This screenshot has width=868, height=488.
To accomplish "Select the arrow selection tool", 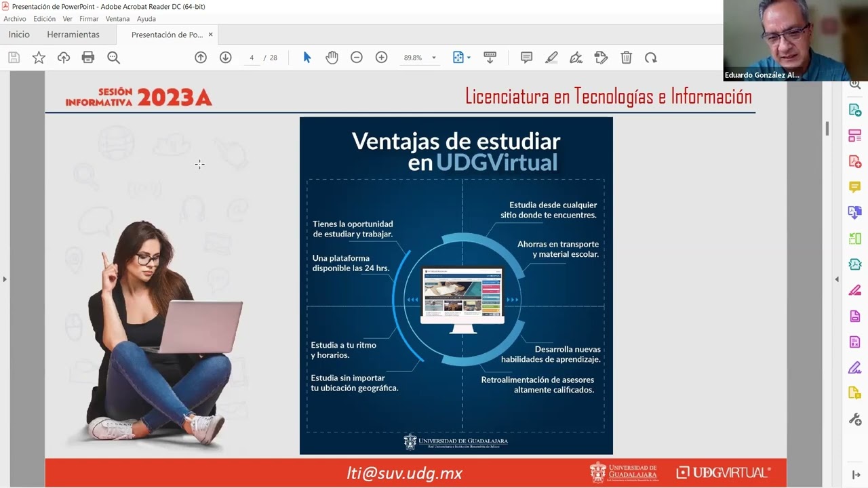I will point(307,58).
